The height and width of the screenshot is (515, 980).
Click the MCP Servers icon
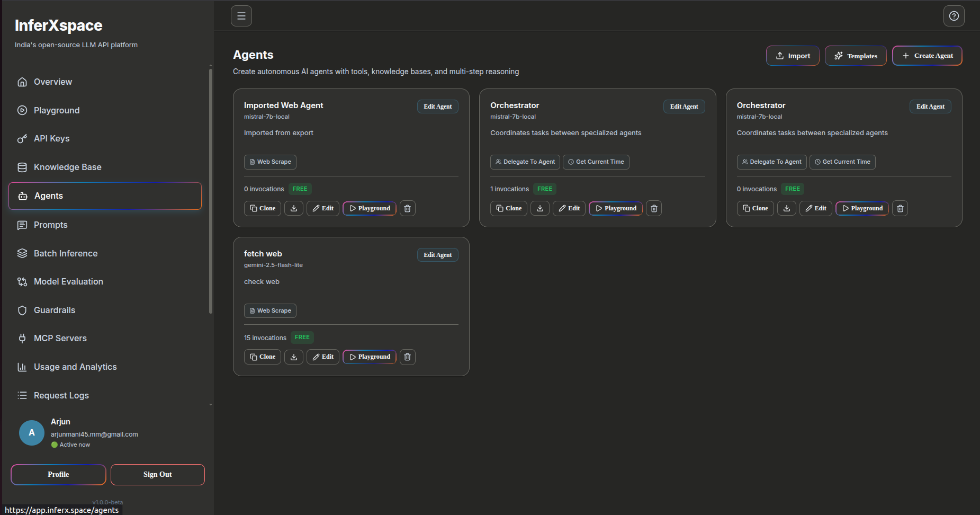(22, 338)
